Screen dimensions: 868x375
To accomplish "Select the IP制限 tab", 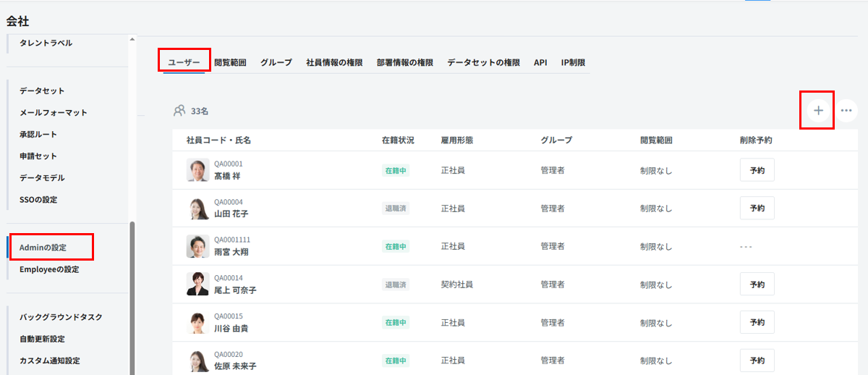I will (x=573, y=63).
